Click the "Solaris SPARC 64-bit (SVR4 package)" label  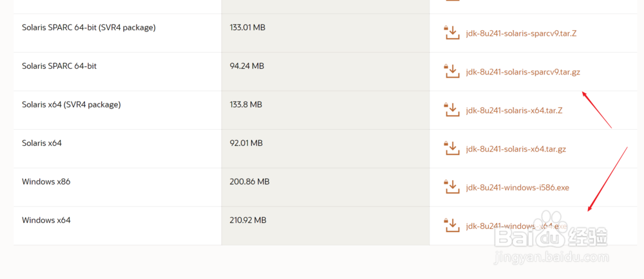89,28
